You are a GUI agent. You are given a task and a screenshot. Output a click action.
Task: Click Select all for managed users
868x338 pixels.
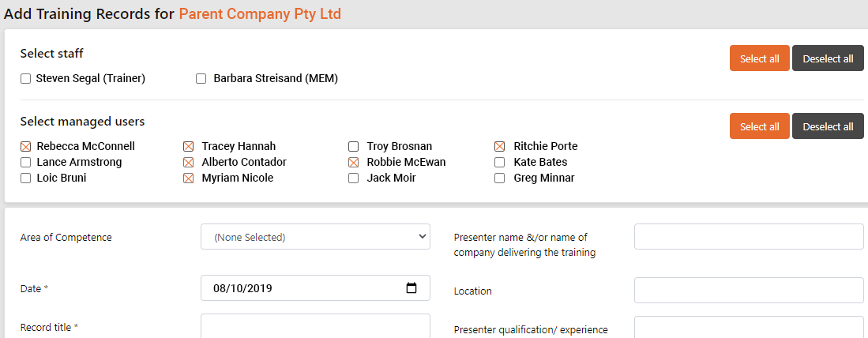click(x=760, y=126)
